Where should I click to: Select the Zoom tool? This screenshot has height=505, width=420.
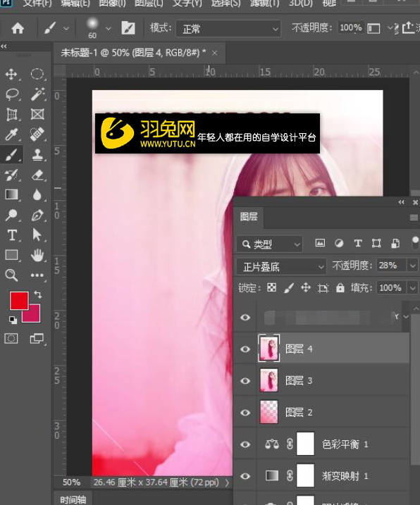point(11,275)
